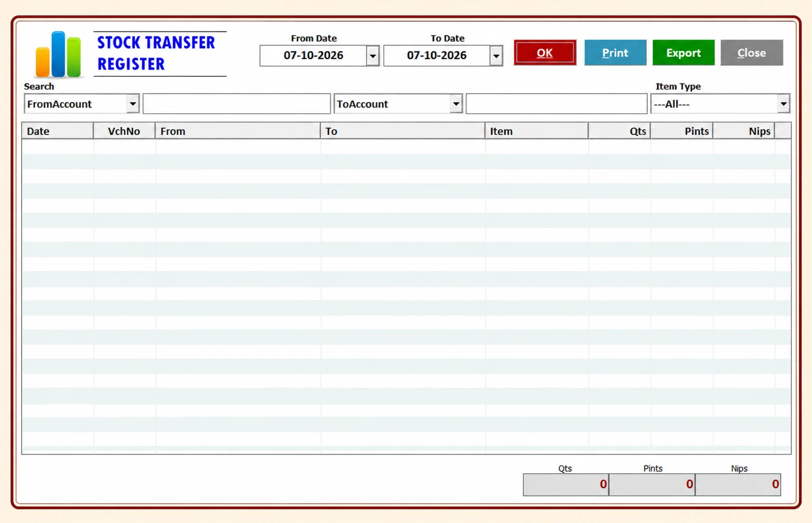812x523 pixels.
Task: Click the search text box next to FromAccount
Action: (236, 104)
